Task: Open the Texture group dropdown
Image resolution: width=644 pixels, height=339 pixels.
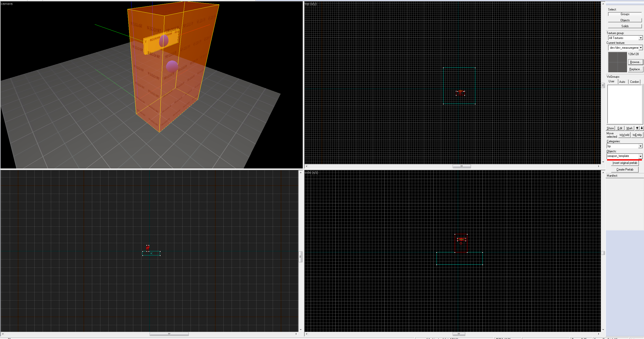Action: [x=640, y=38]
